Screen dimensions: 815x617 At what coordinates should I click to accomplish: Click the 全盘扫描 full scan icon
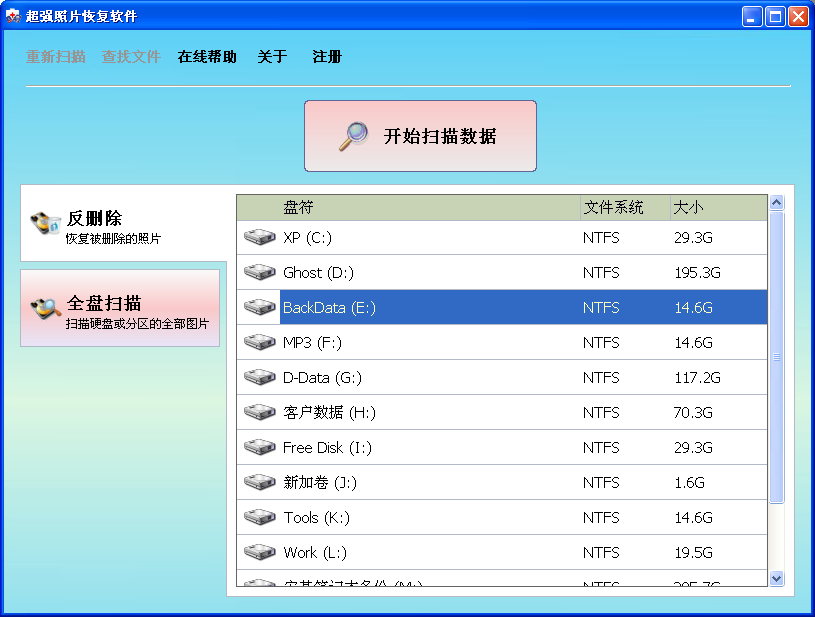point(46,308)
